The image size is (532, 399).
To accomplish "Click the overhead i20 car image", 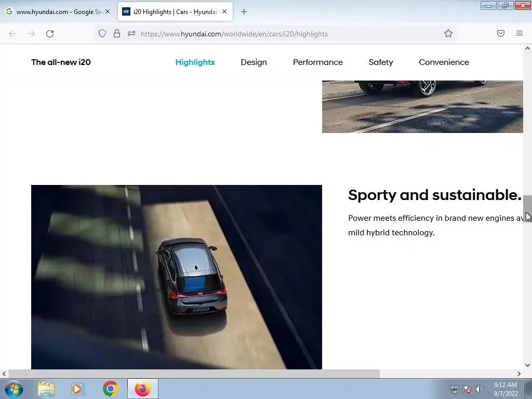I will 177,277.
